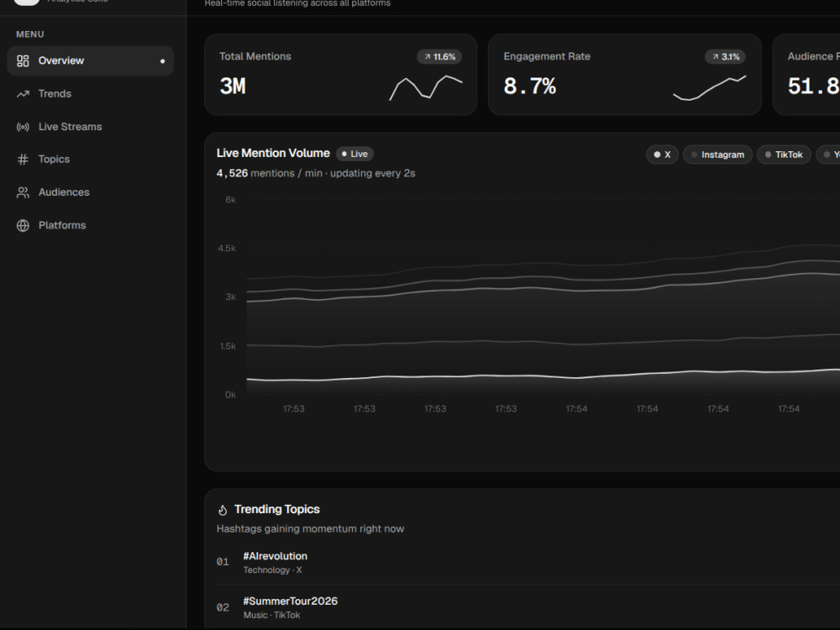
Task: Click the #SummerTour2026 hashtag
Action: (291, 601)
